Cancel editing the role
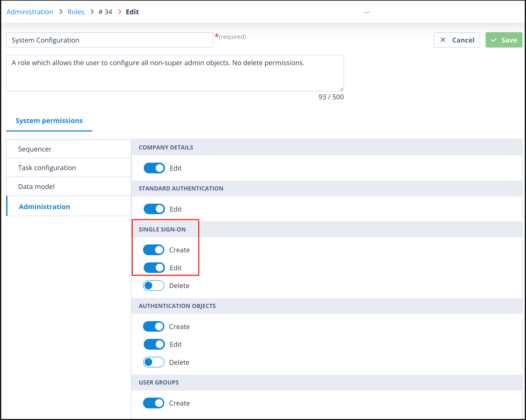The width and height of the screenshot is (526, 420). (456, 40)
